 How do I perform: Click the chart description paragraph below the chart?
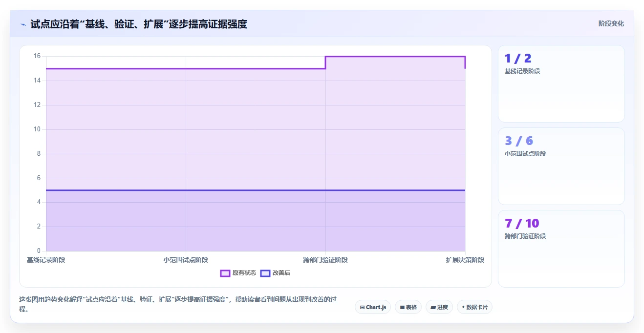tap(178, 304)
